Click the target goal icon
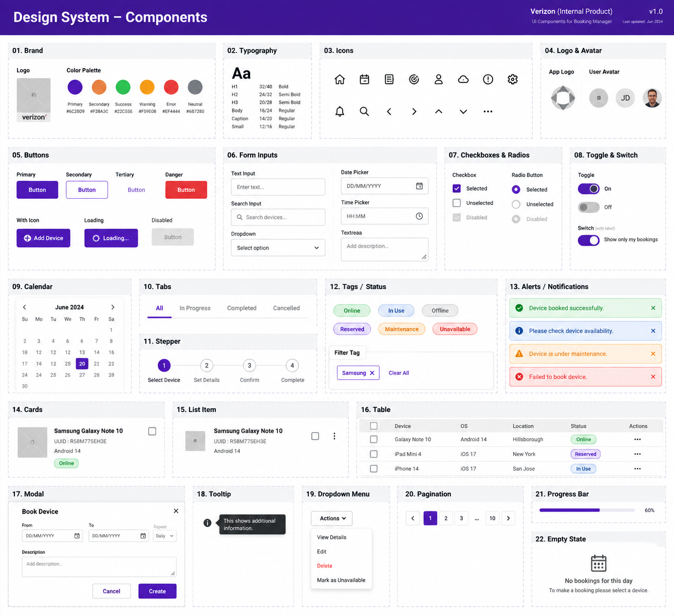 click(414, 79)
